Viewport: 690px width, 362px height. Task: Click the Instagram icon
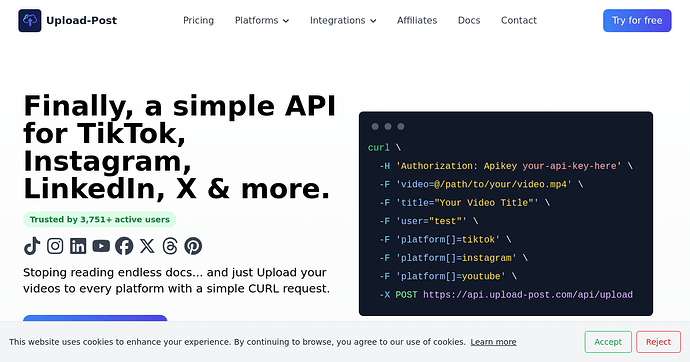55,246
